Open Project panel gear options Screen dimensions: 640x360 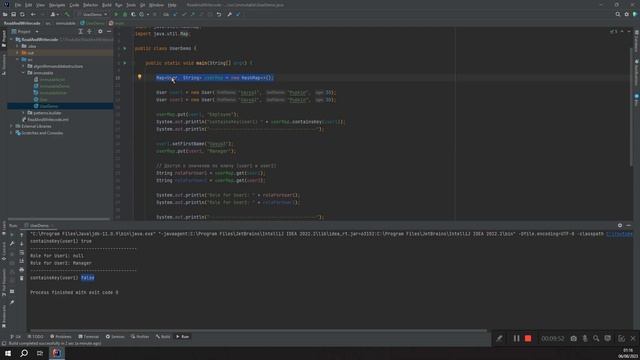click(100, 31)
